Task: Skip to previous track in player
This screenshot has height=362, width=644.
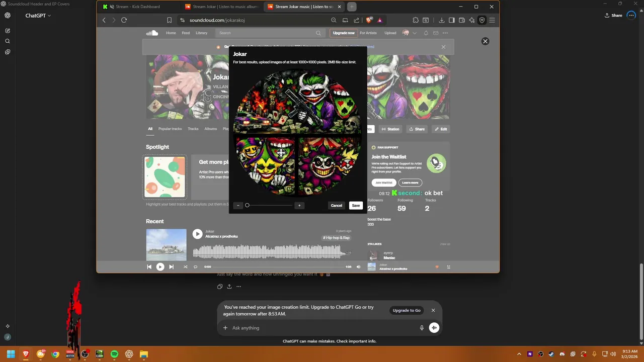Action: 149,267
